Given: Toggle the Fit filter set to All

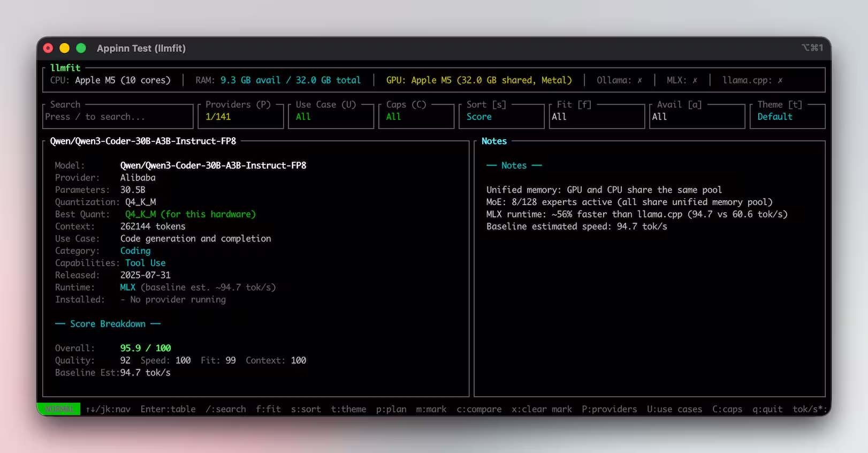Looking at the screenshot, I should pyautogui.click(x=596, y=117).
